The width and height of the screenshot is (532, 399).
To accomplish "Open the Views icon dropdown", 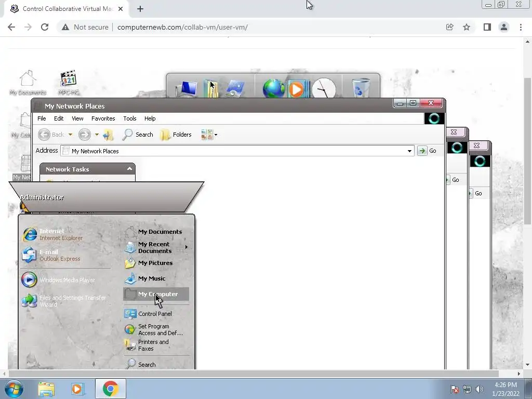I will pos(209,135).
